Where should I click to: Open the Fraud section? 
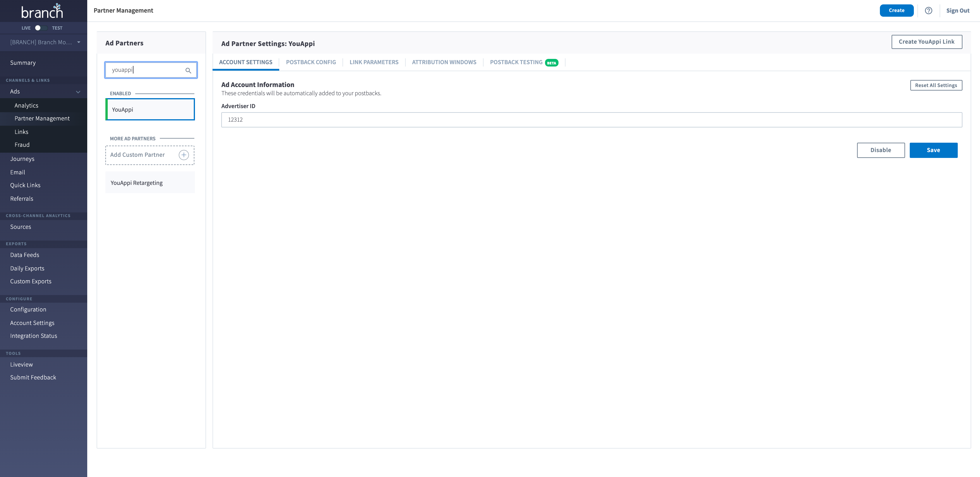(22, 145)
